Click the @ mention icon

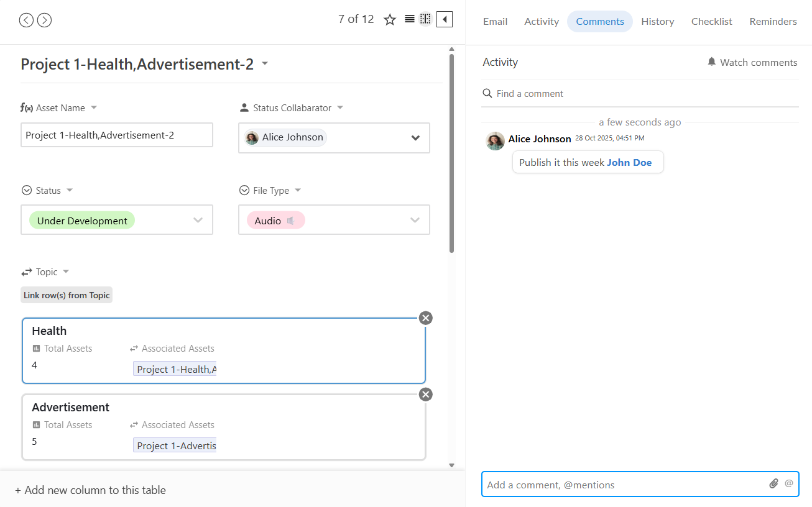pyautogui.click(x=789, y=483)
